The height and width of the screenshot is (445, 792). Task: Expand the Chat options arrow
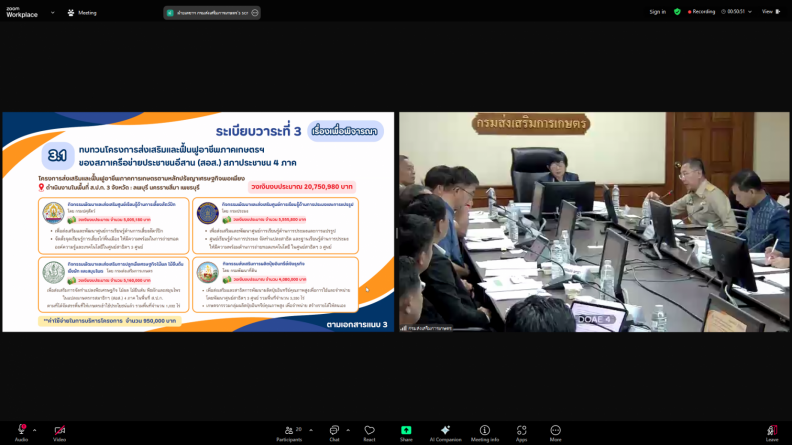click(348, 430)
